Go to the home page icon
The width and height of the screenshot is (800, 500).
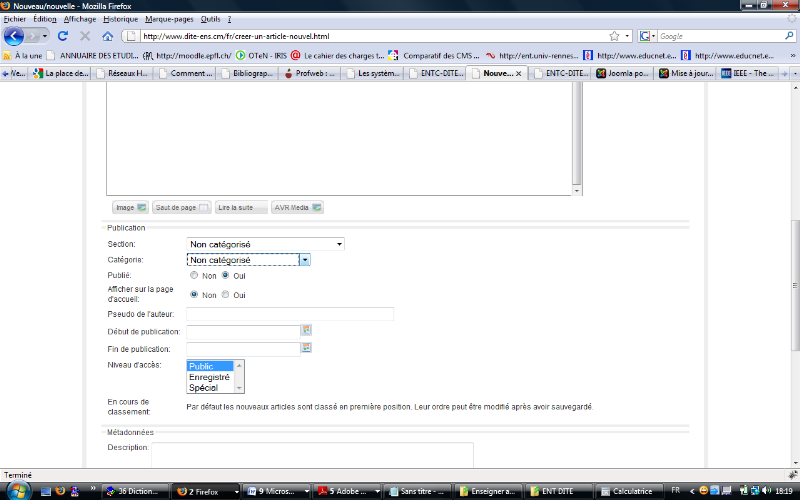click(x=107, y=36)
